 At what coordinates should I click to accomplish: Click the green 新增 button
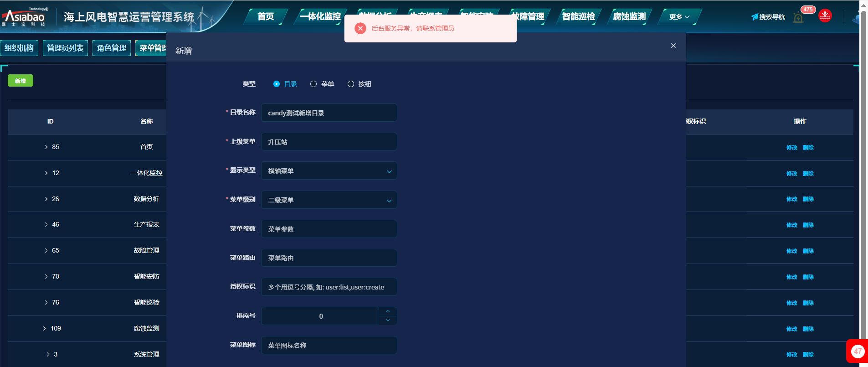[21, 81]
